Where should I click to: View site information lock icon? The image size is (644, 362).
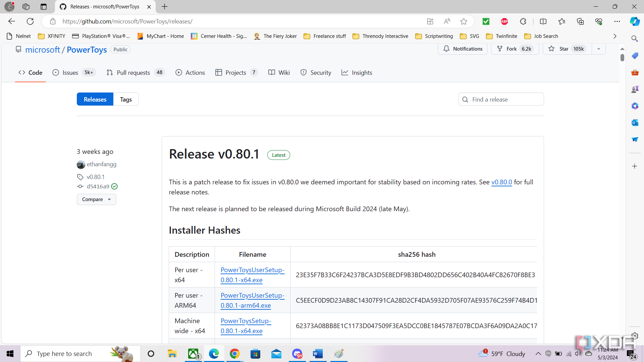[53, 21]
